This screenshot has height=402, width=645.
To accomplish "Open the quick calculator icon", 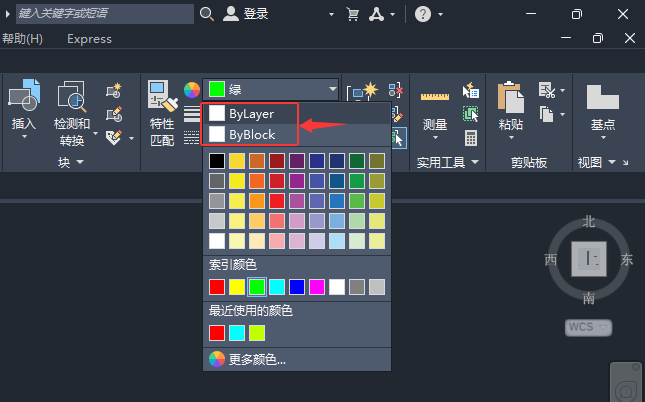I will click(x=471, y=138).
